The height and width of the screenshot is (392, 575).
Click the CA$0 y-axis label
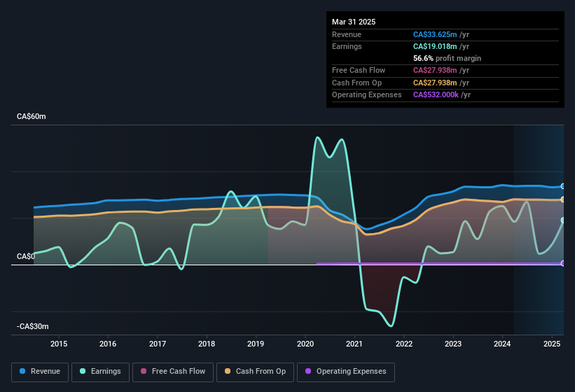[26, 256]
